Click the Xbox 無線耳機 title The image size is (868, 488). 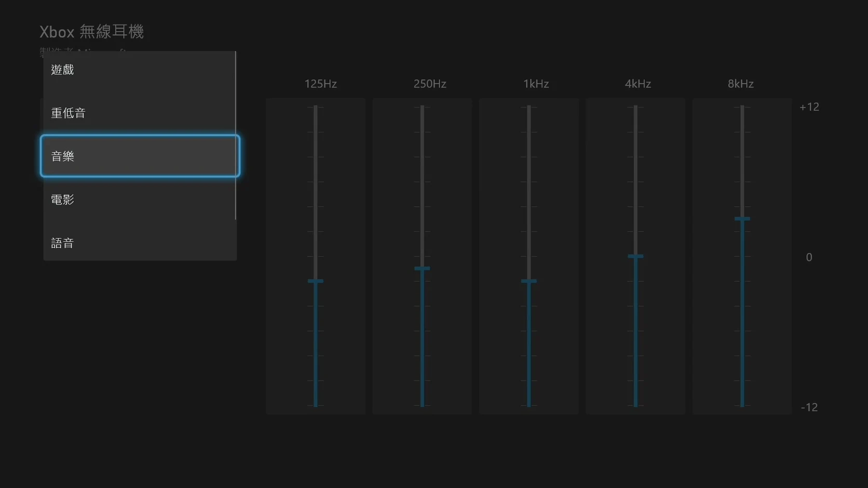point(92,32)
